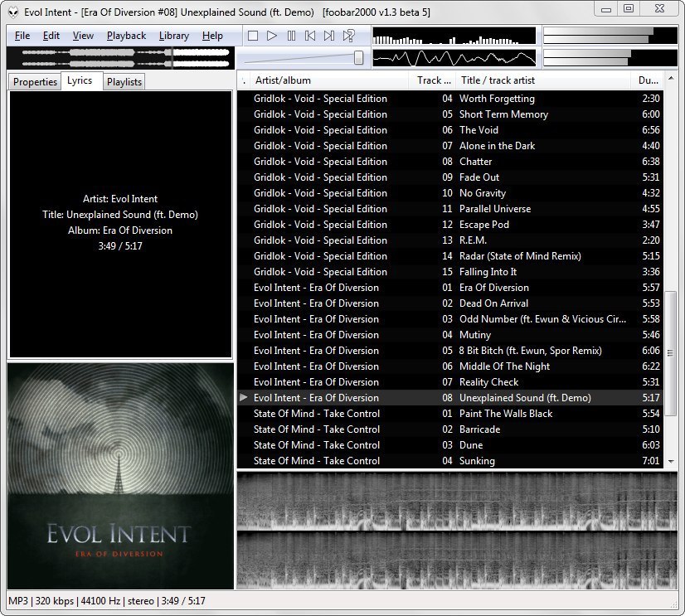Sort by Title / track artist header

coord(543,80)
